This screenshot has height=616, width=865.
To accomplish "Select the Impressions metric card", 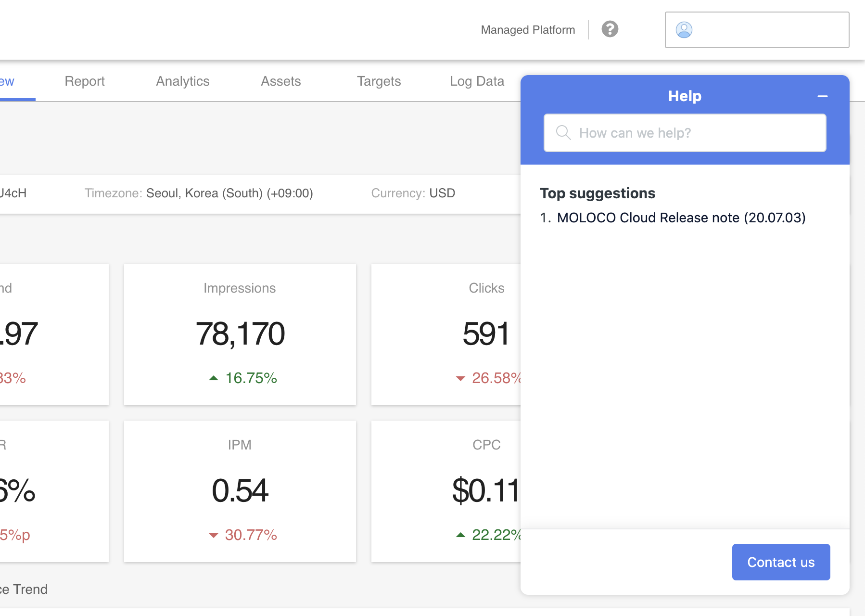I will click(x=240, y=334).
